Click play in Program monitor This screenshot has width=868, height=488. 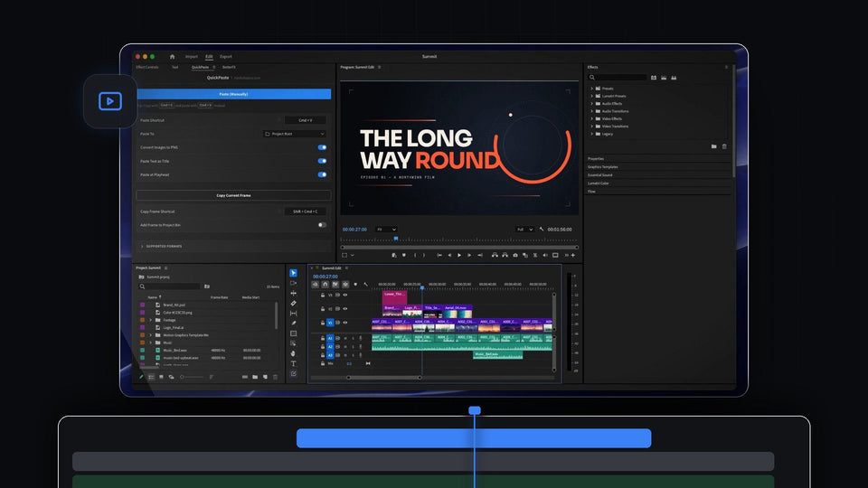[x=459, y=255]
